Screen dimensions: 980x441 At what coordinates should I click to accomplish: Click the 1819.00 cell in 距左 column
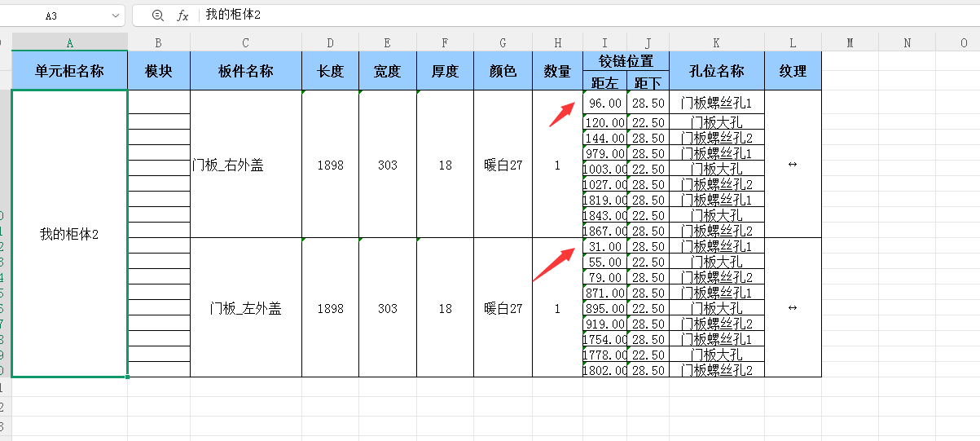(604, 200)
